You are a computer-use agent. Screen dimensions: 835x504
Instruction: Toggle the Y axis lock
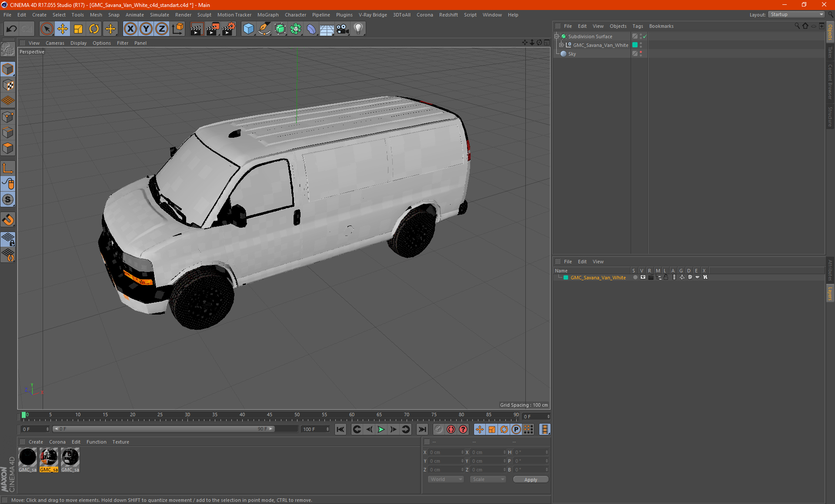pyautogui.click(x=146, y=29)
